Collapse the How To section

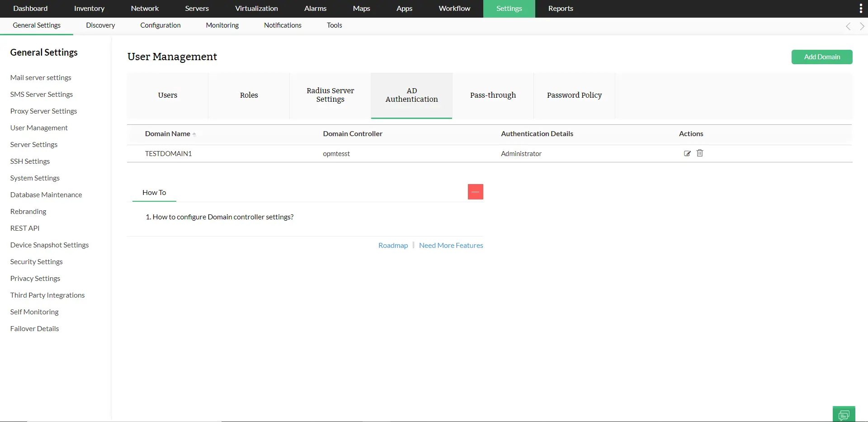475,192
